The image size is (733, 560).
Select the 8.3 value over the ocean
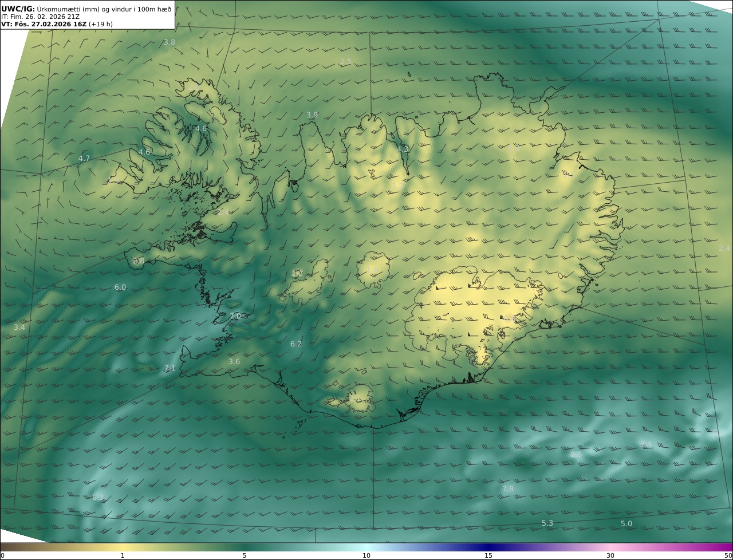[x=98, y=498]
